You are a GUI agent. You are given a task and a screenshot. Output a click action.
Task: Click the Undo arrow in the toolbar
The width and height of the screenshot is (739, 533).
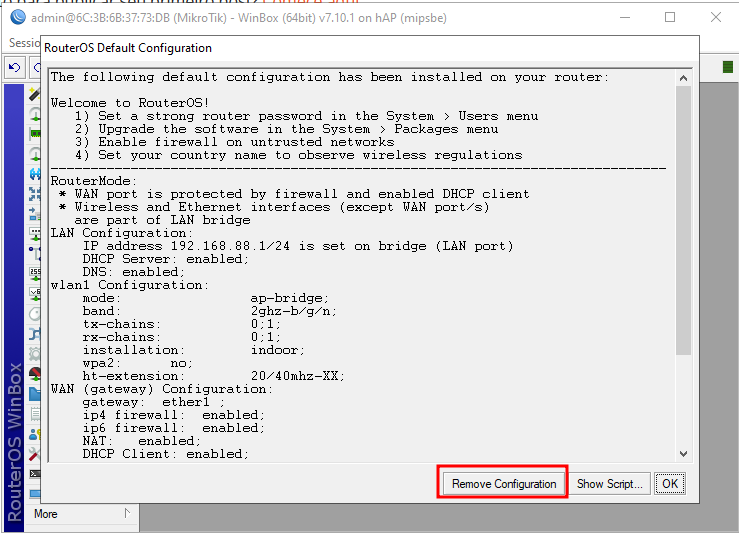point(15,68)
